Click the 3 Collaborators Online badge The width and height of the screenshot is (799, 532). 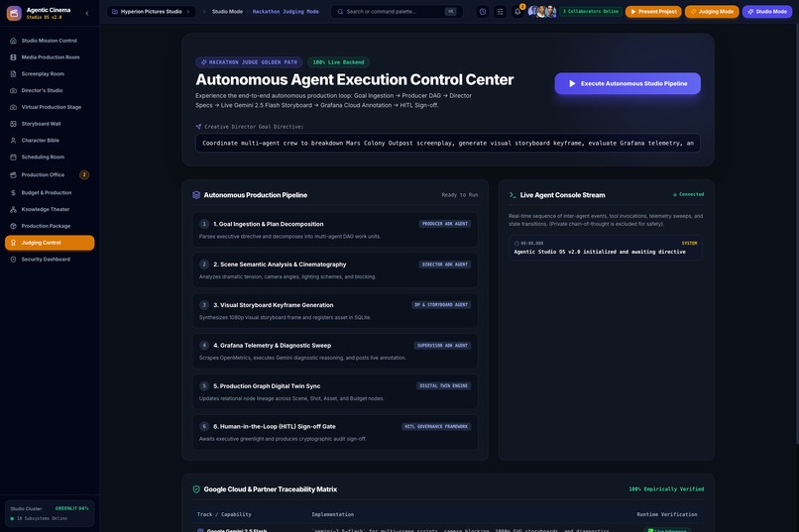pos(591,11)
